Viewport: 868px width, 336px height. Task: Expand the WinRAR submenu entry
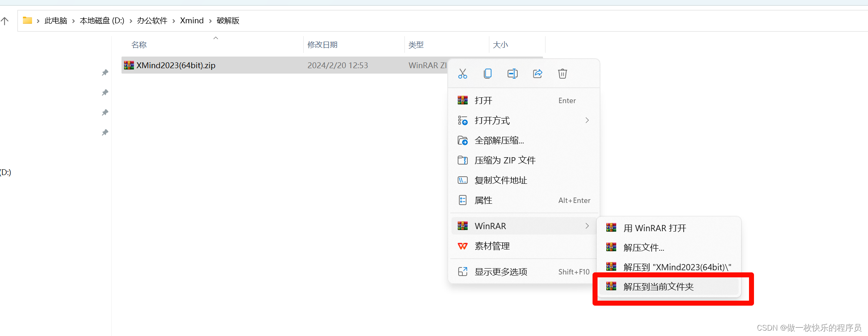click(524, 226)
